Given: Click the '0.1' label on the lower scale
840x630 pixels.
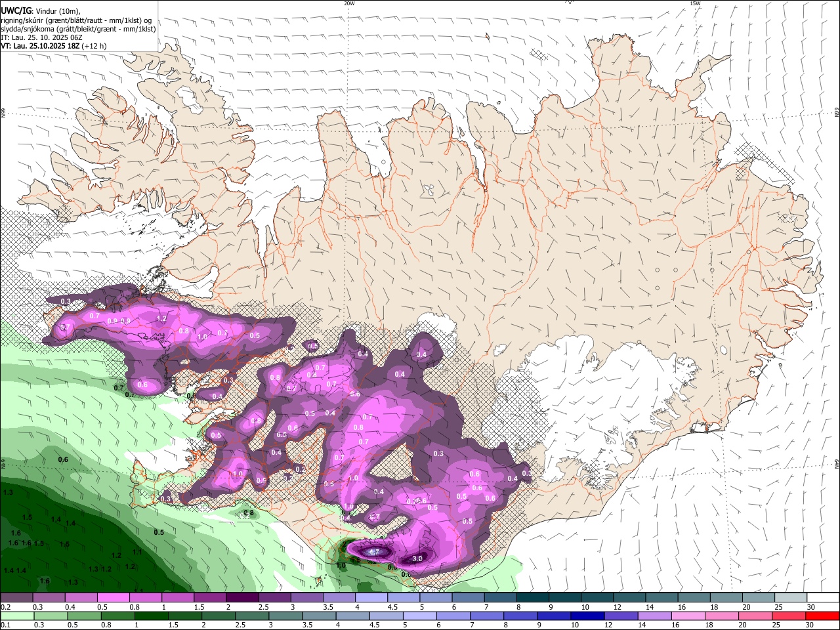Looking at the screenshot, I should click(6, 625).
